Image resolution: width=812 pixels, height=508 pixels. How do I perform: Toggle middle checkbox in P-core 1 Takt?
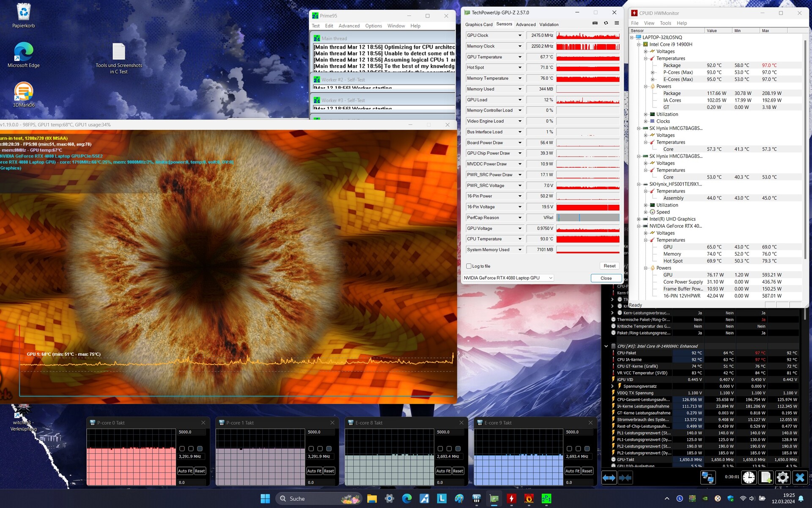coord(320,448)
